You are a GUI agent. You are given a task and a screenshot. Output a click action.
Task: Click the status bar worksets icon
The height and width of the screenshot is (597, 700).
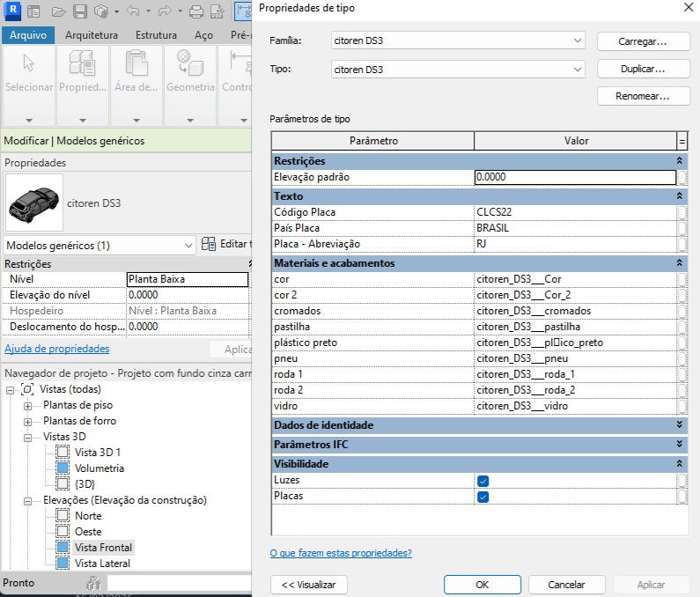pos(93,583)
